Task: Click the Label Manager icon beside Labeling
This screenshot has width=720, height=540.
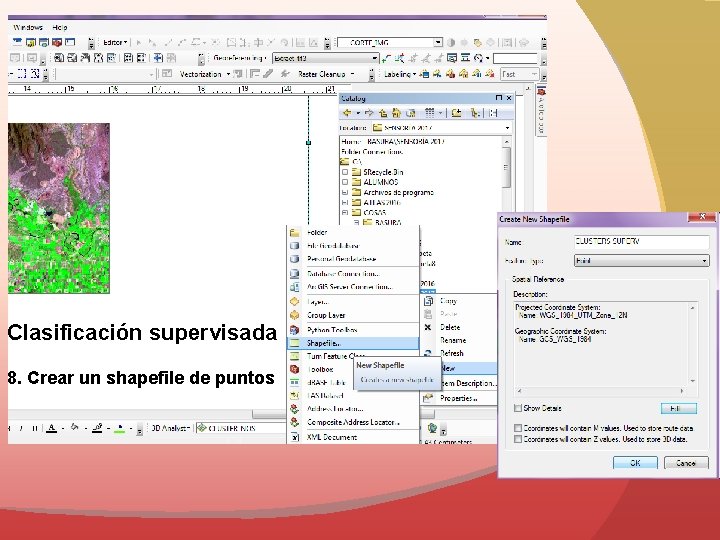Action: point(425,74)
